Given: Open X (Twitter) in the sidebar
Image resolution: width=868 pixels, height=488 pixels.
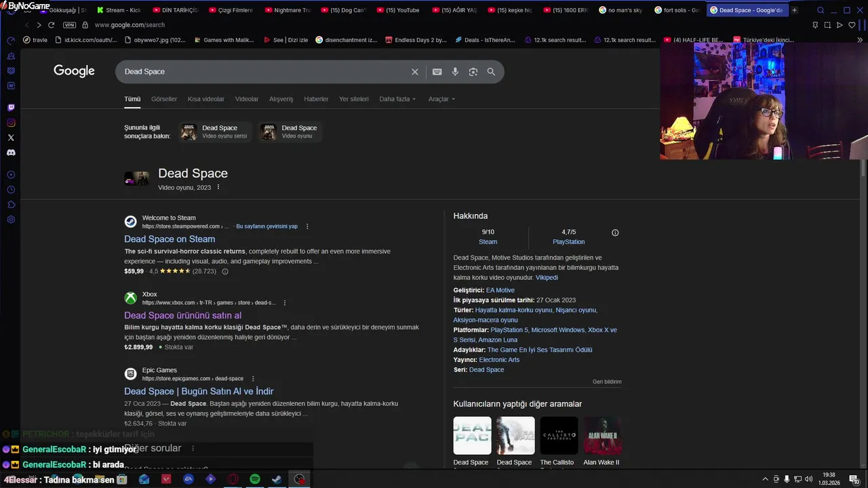Looking at the screenshot, I should click(11, 138).
